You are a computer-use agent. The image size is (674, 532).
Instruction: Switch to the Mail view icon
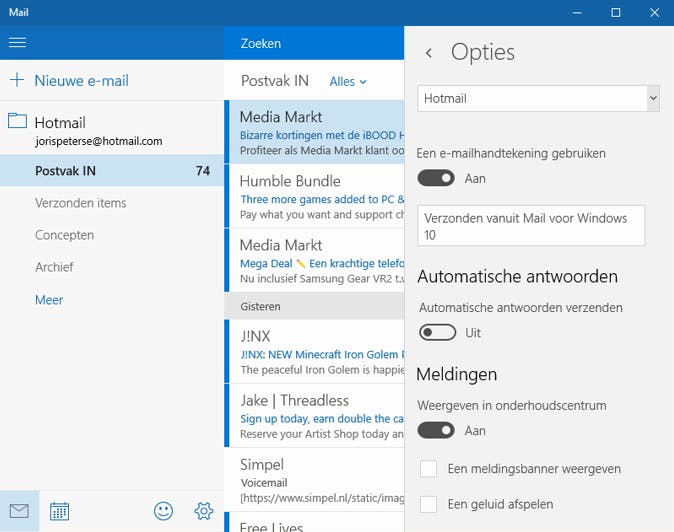click(19, 511)
